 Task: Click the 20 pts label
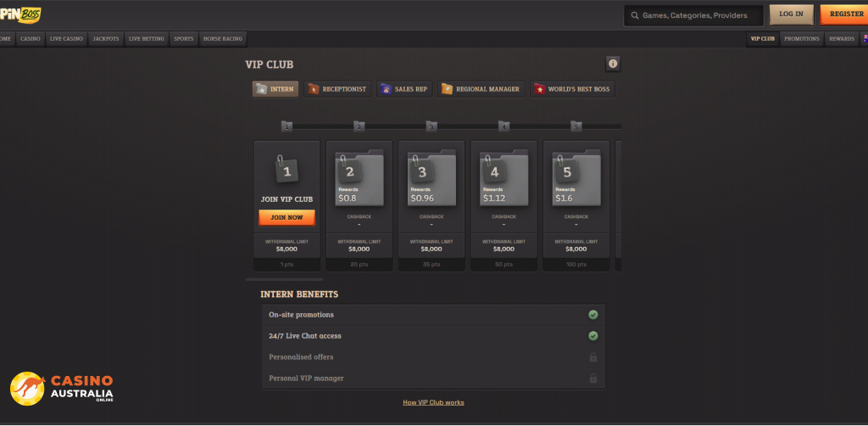click(359, 265)
